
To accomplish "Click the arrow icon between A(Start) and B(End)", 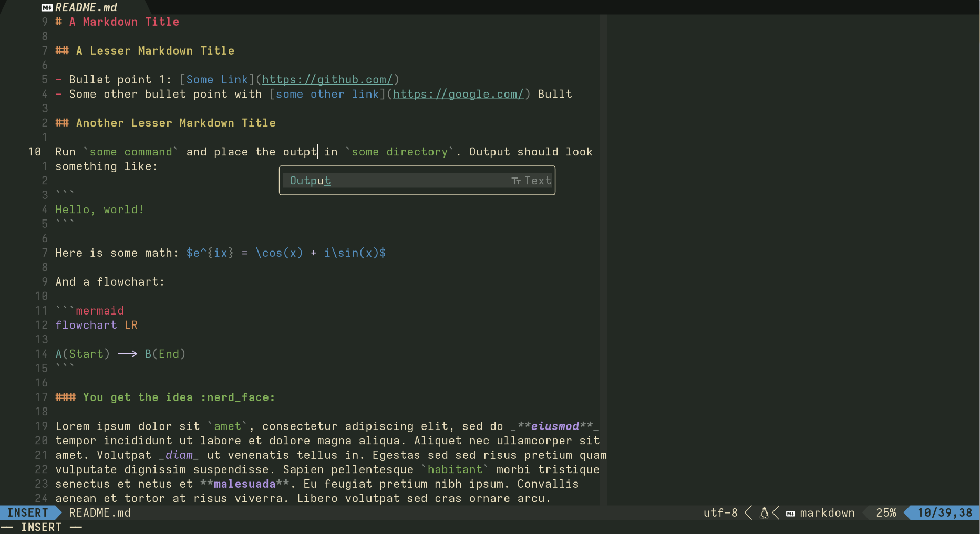I will point(127,353).
